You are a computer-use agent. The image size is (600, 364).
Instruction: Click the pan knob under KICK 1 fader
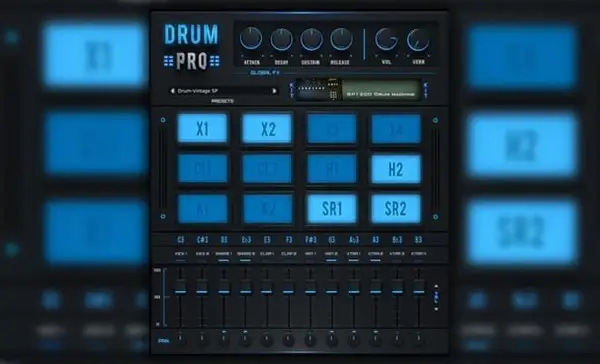181,340
